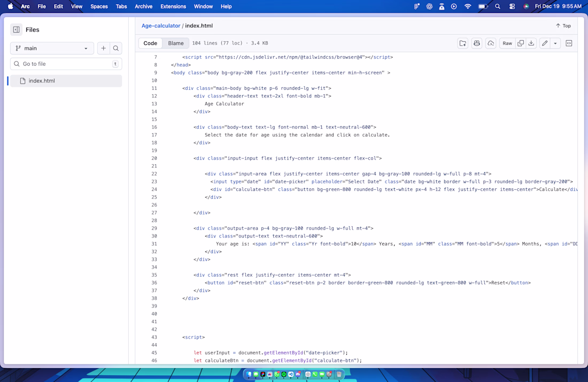
Task: Switch to the Code tab
Action: (x=150, y=43)
